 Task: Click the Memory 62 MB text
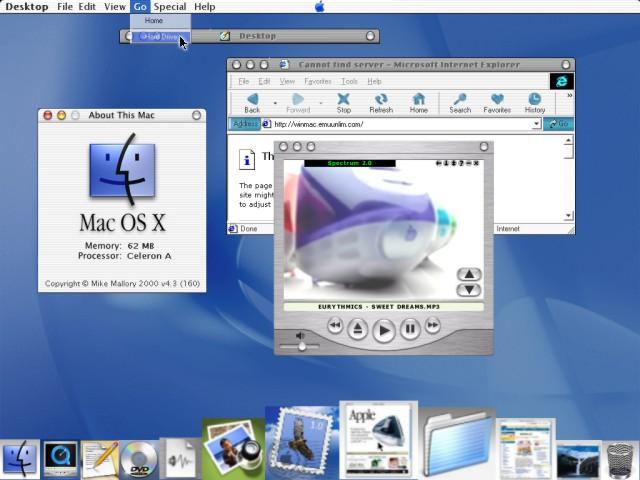(x=119, y=246)
